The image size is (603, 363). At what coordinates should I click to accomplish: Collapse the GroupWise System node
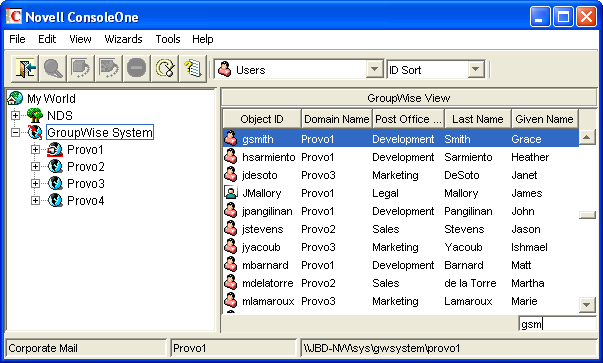pos(15,133)
